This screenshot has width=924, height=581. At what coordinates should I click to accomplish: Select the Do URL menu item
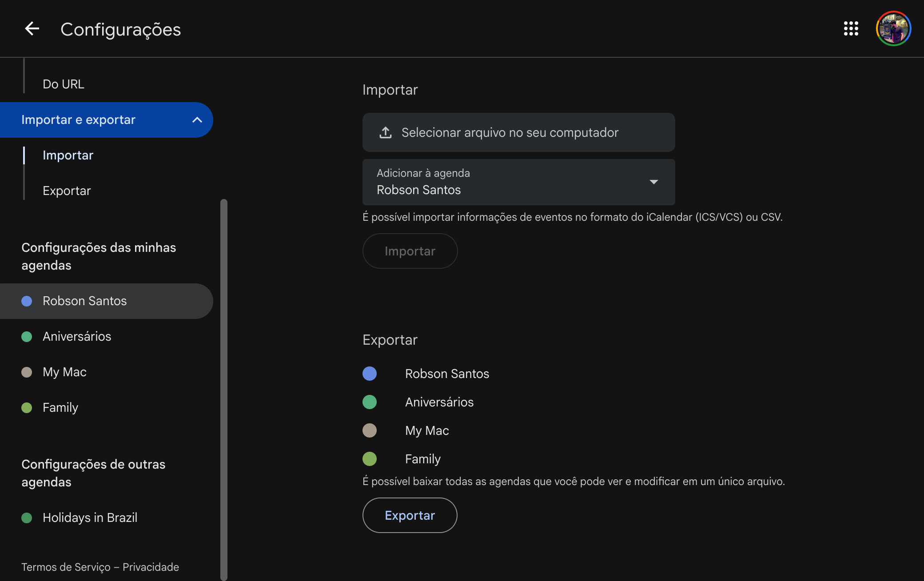click(x=64, y=84)
